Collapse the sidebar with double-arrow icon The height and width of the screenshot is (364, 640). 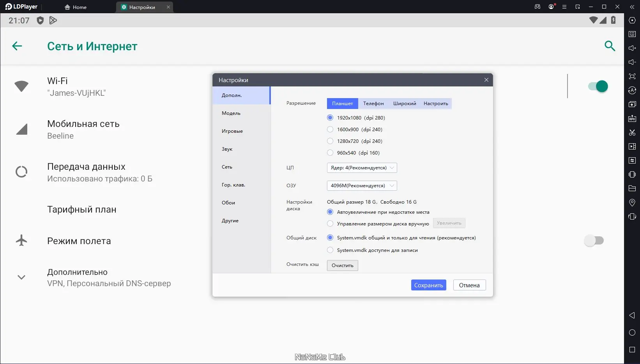coord(632,7)
